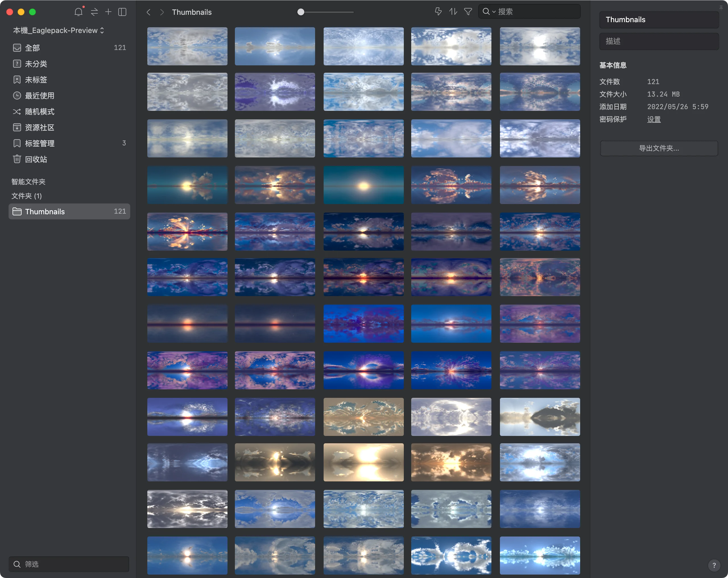Click the 最近使用 clock icon

point(17,95)
